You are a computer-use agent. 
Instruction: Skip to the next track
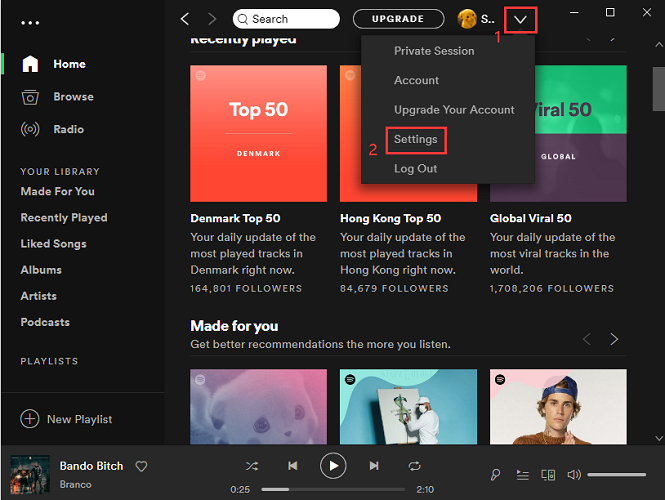[374, 466]
